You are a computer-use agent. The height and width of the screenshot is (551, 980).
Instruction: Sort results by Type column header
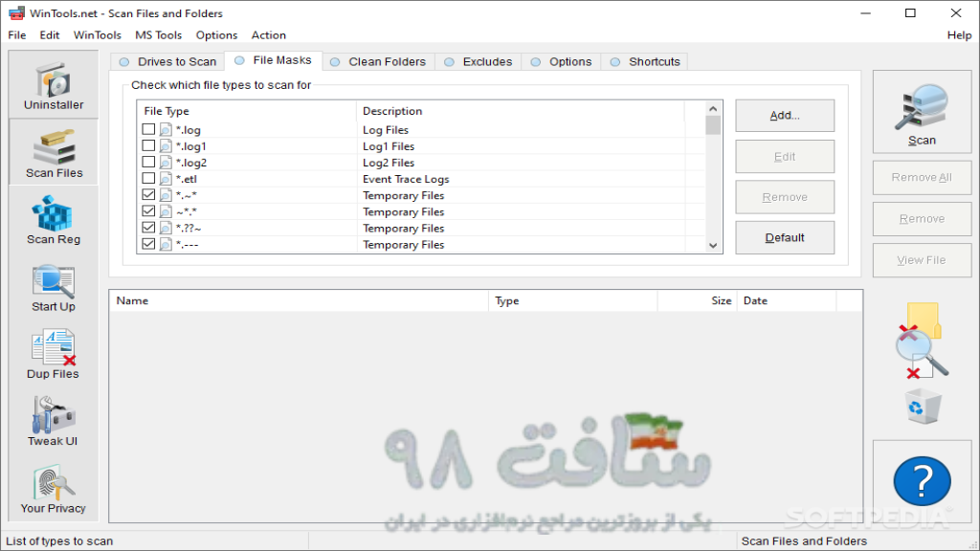(572, 300)
